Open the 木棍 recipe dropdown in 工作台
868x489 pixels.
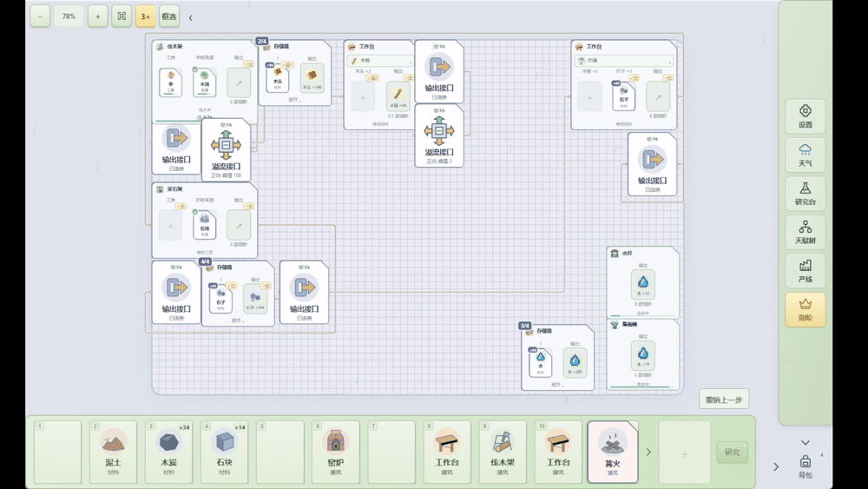(380, 60)
